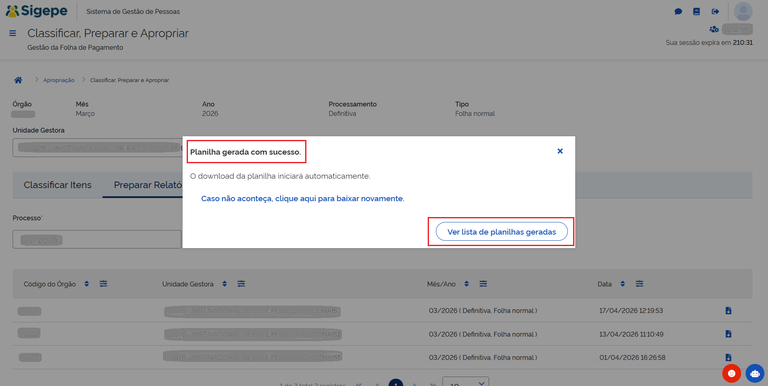Click the Março month value
The height and width of the screenshot is (386, 768).
[x=85, y=114]
